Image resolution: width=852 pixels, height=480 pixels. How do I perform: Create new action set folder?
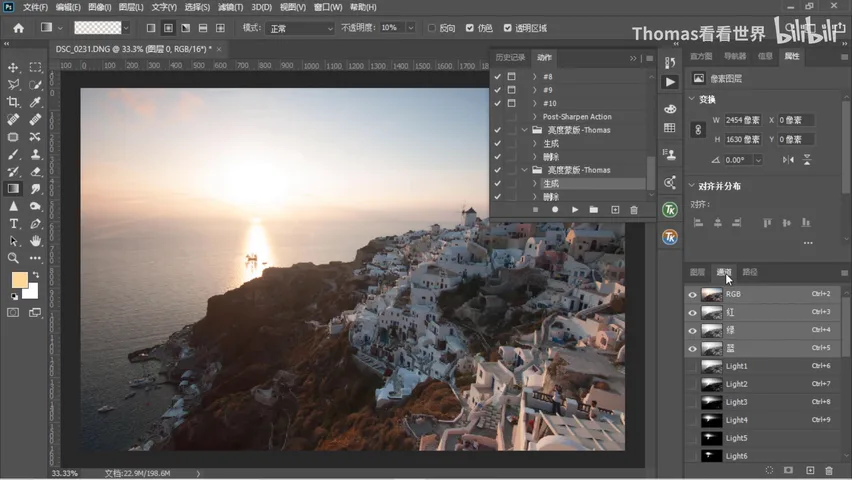[x=594, y=210]
